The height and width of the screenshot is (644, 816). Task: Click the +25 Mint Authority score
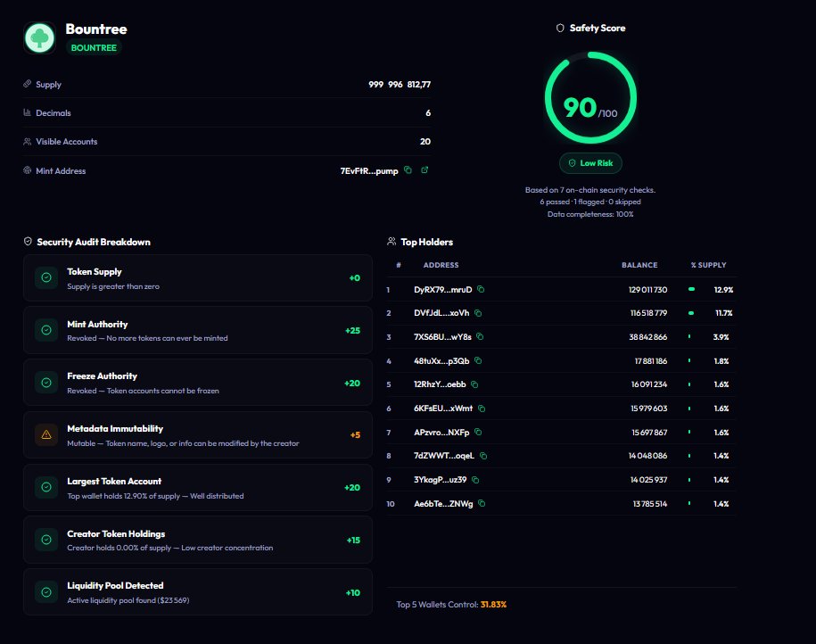(353, 331)
